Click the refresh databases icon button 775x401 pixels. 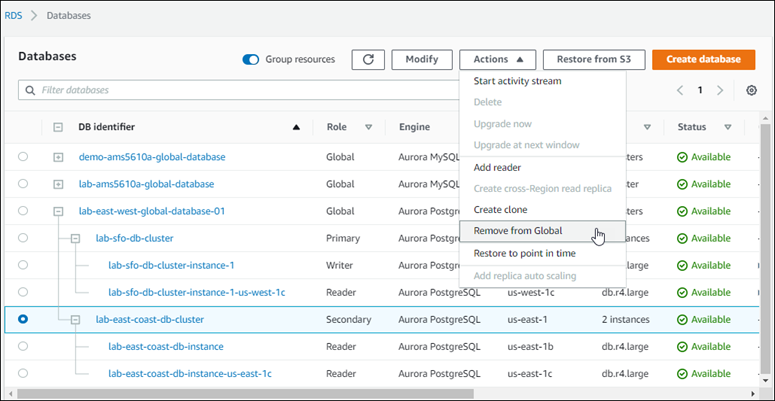click(x=368, y=59)
